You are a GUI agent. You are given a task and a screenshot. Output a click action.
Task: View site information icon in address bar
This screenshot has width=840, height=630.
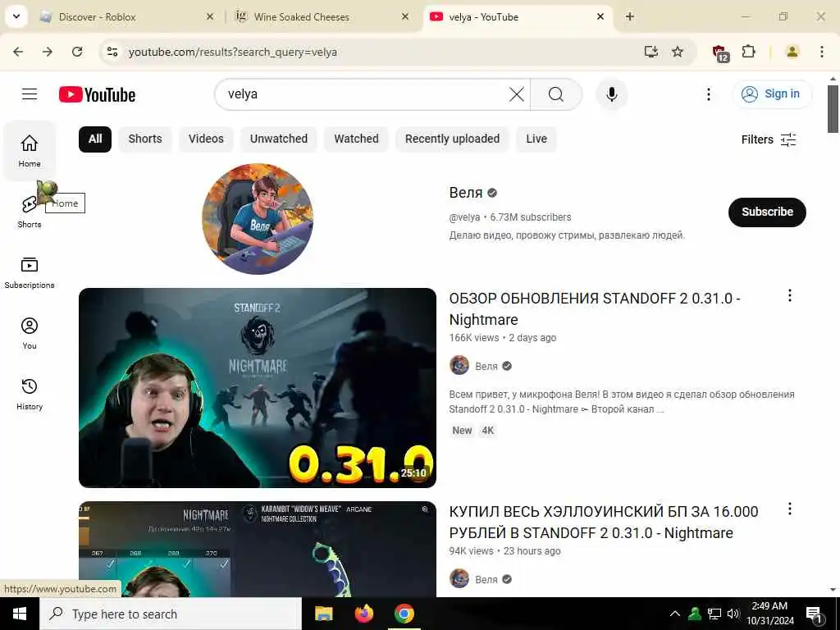[x=112, y=52]
